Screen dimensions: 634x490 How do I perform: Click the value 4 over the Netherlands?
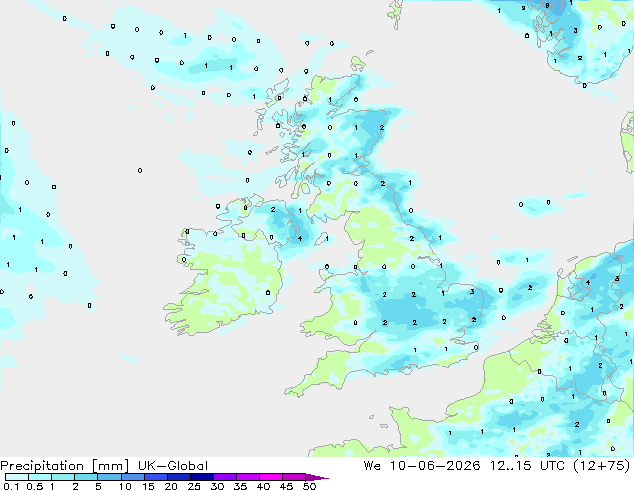point(588,283)
